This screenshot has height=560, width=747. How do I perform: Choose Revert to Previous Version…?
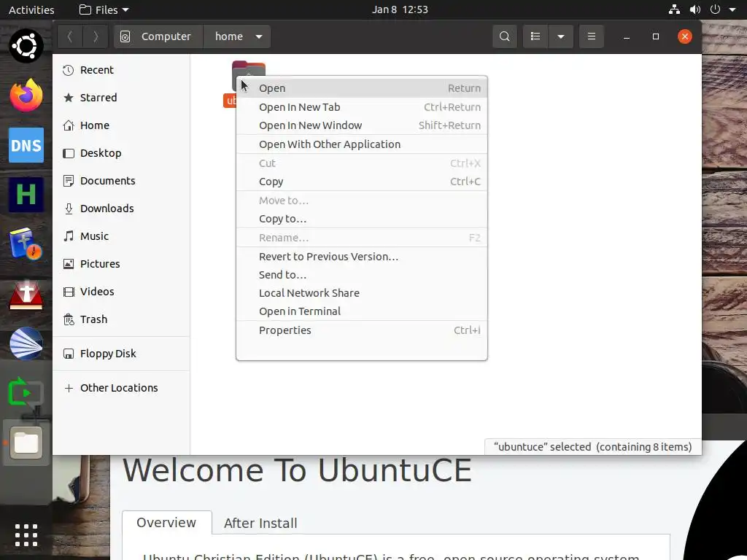coord(362,257)
